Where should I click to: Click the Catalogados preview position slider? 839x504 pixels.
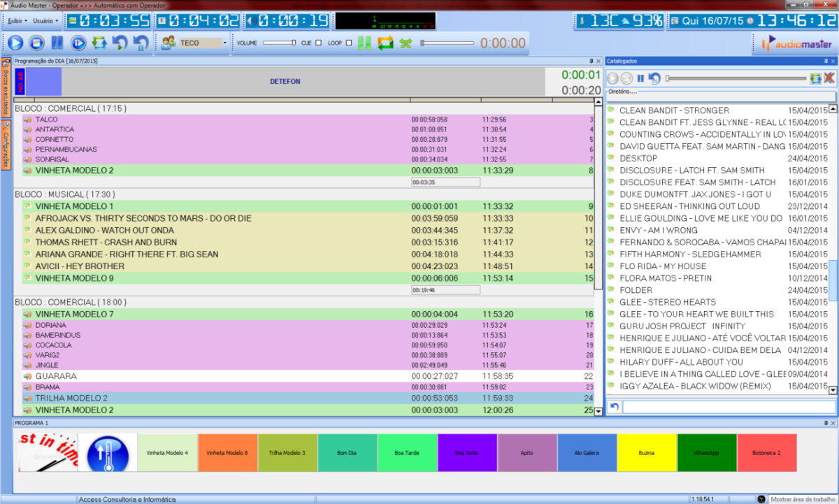[736, 78]
